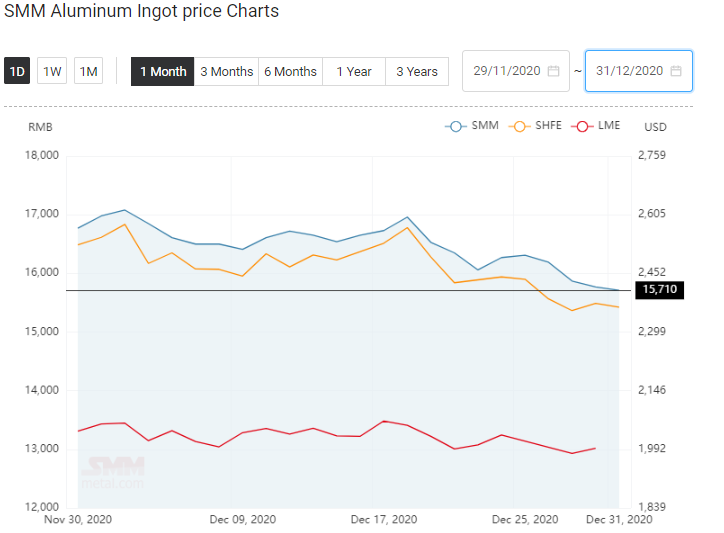Click the 13,000 RMB axis label
This screenshot has height=533, width=724.
(42, 448)
